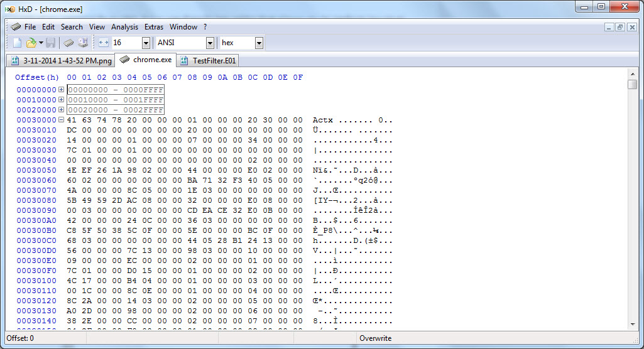Click the 'Overwrite' mode in status bar
The height and width of the screenshot is (349, 644).
tap(375, 338)
